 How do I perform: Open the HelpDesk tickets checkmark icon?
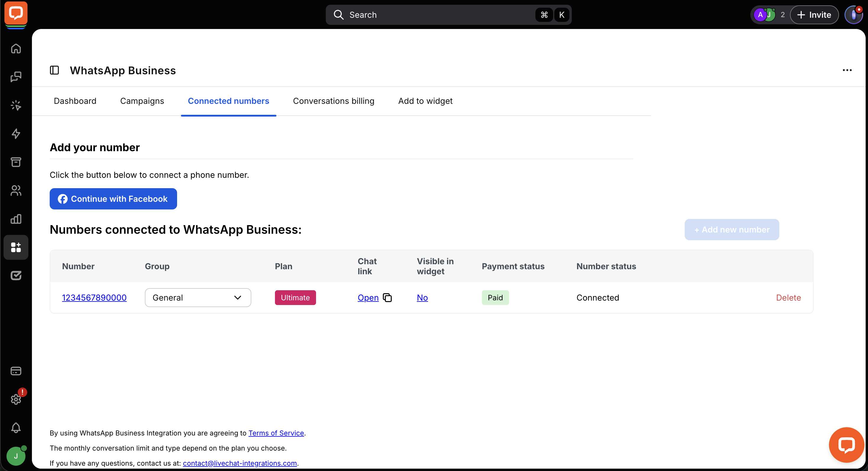(x=16, y=276)
